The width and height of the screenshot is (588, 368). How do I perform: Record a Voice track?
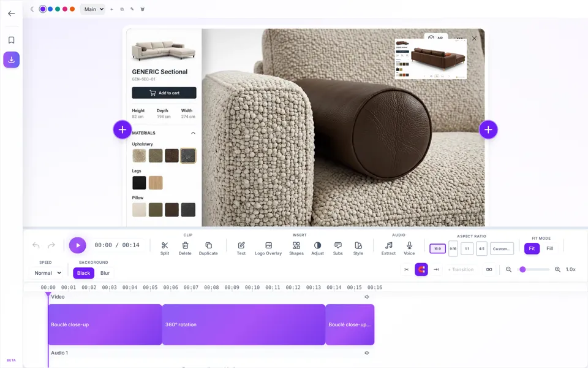click(409, 248)
